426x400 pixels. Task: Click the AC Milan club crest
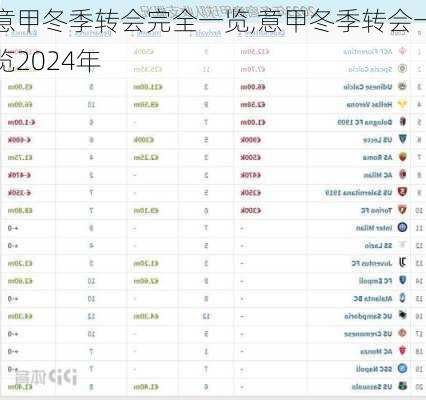coord(403,175)
